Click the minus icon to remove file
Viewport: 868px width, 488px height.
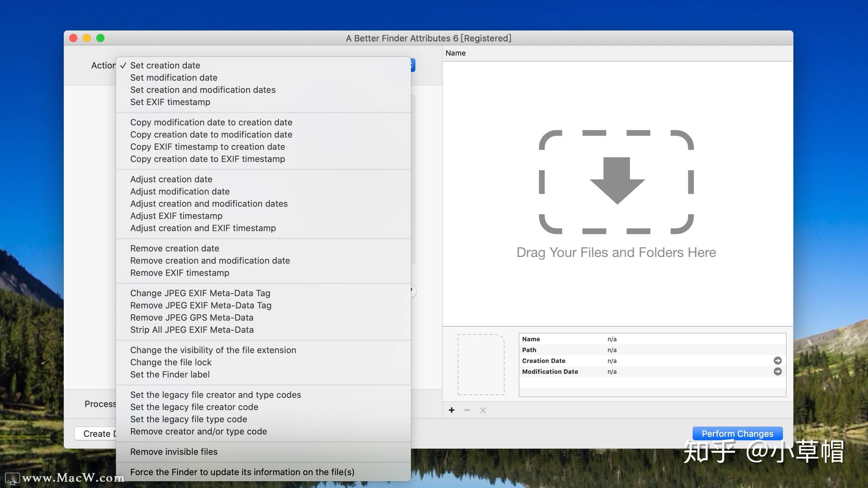[x=467, y=410]
